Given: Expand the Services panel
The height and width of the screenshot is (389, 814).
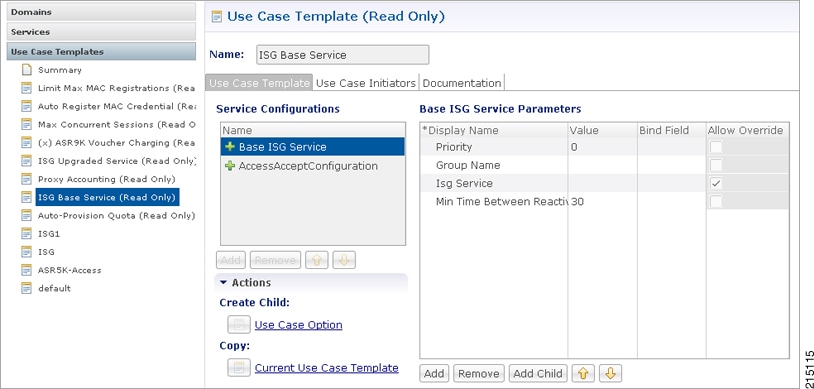Looking at the screenshot, I should (101, 32).
